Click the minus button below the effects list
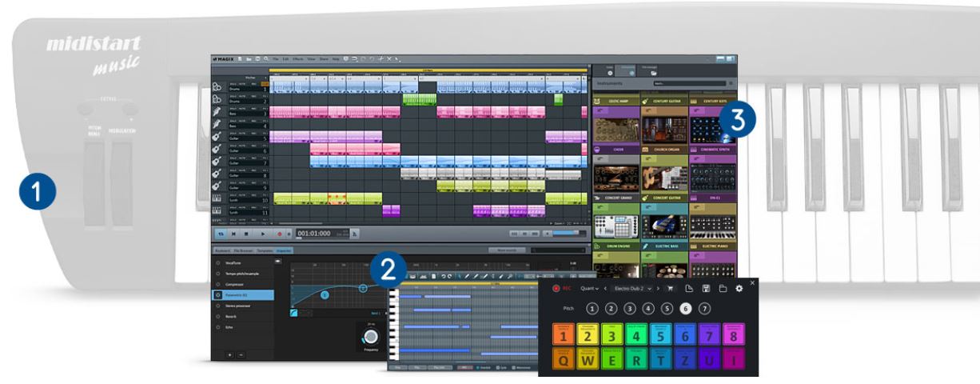The width and height of the screenshot is (980, 384). [241, 354]
